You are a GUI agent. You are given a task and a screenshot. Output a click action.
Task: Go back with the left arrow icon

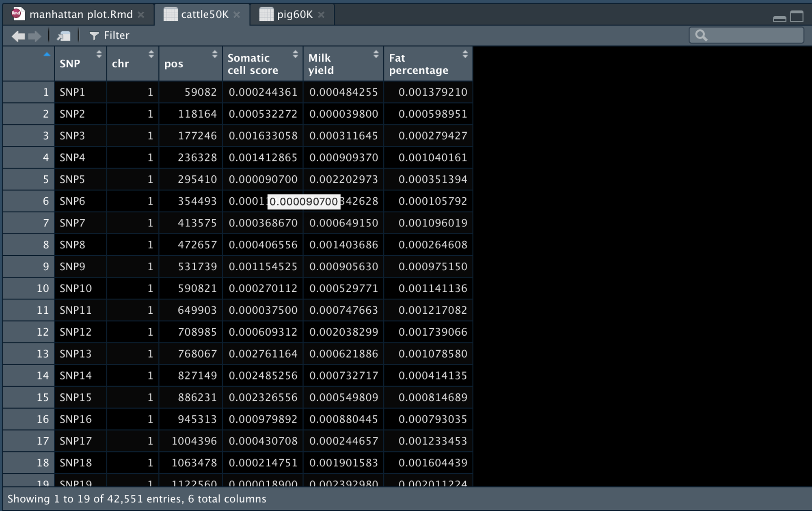[x=18, y=36]
